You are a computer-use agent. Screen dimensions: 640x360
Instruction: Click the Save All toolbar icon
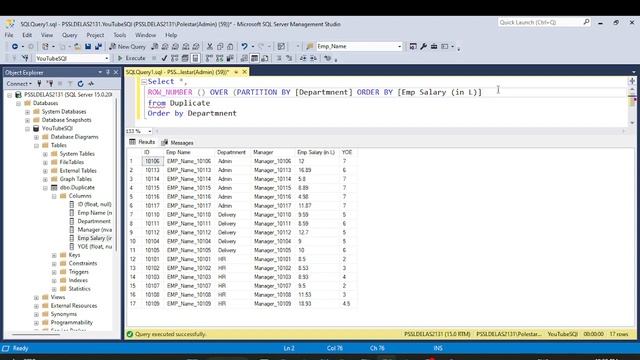tap(98, 47)
